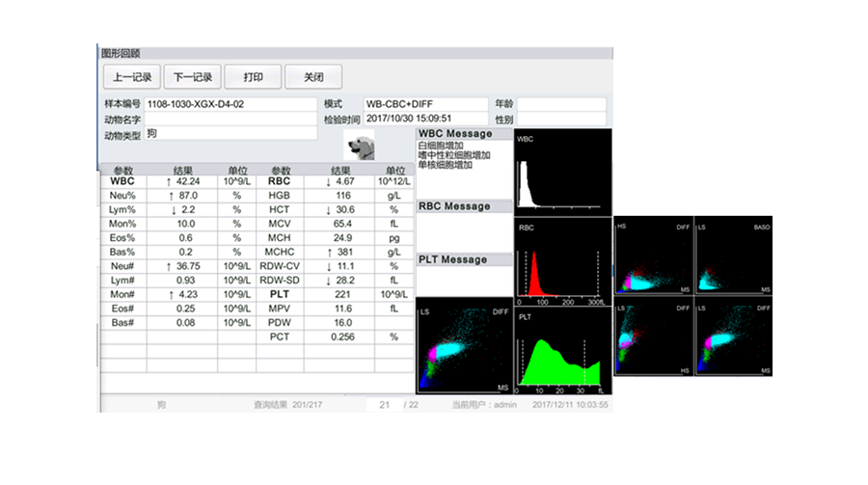
Task: Select the 动物类型 field showing 狗
Action: point(231,135)
